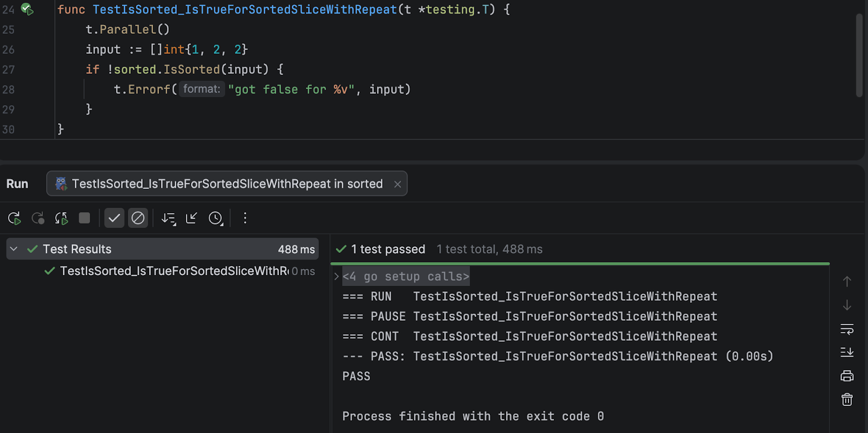Clear all console output with trash icon
868x433 pixels.
coord(847,400)
